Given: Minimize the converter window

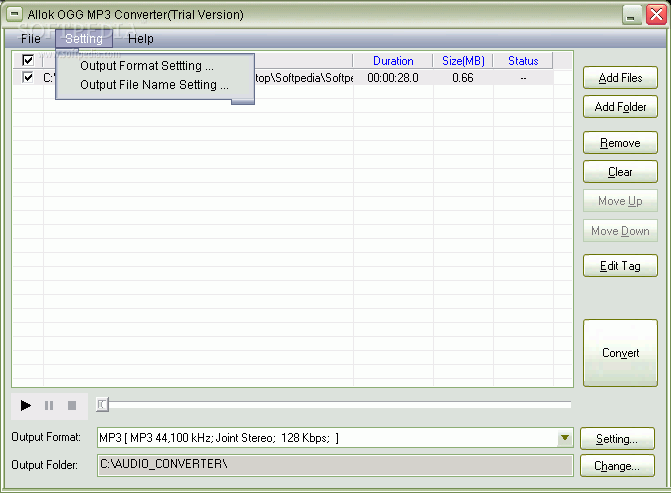Looking at the screenshot, I should tap(631, 15).
